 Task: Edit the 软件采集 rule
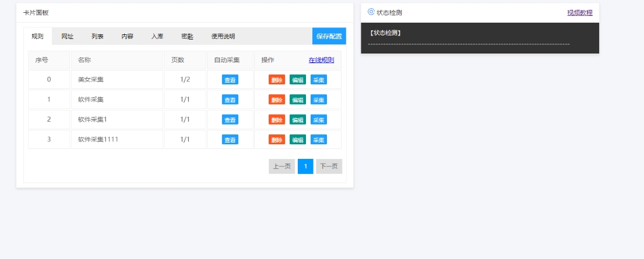point(298,100)
